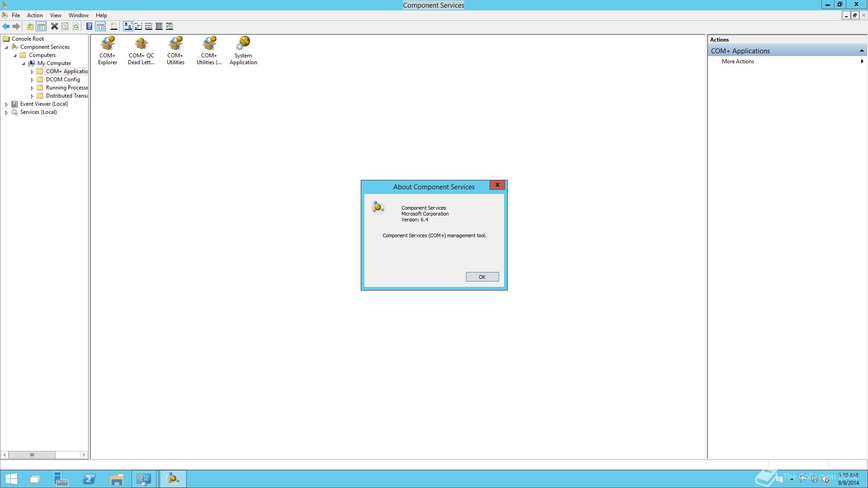868x488 pixels.
Task: Toggle the Show/Hide Console Tree icon
Action: (x=41, y=26)
